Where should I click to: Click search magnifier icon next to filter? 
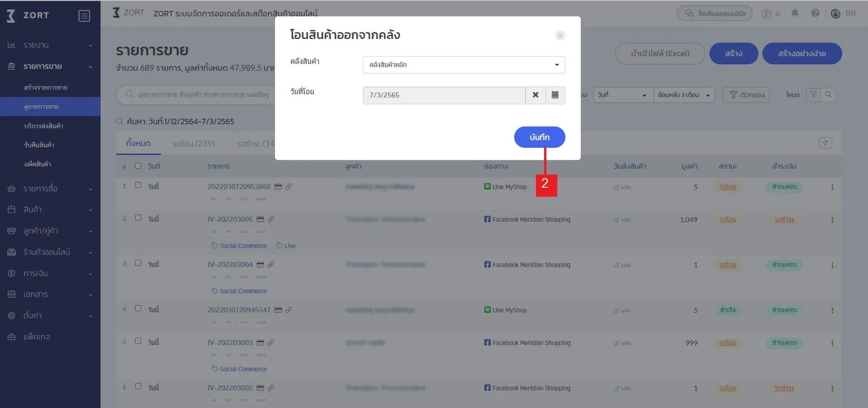pyautogui.click(x=828, y=95)
